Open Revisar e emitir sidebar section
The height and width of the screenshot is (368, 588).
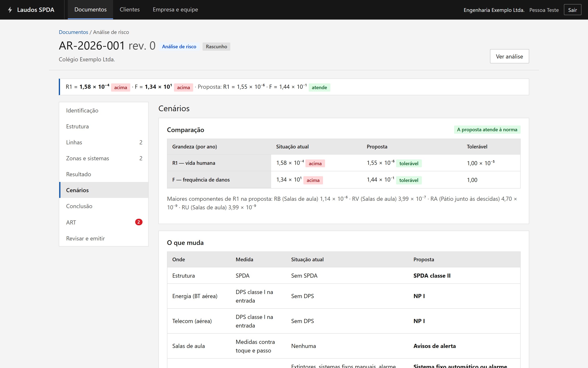[104, 238]
